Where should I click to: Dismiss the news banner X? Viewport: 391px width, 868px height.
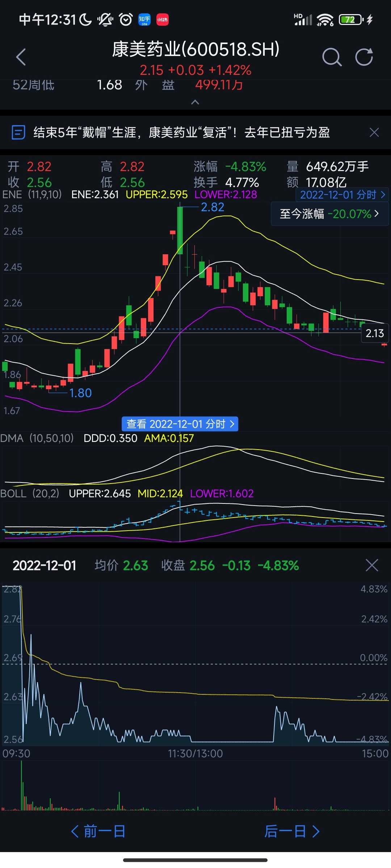pyautogui.click(x=374, y=132)
